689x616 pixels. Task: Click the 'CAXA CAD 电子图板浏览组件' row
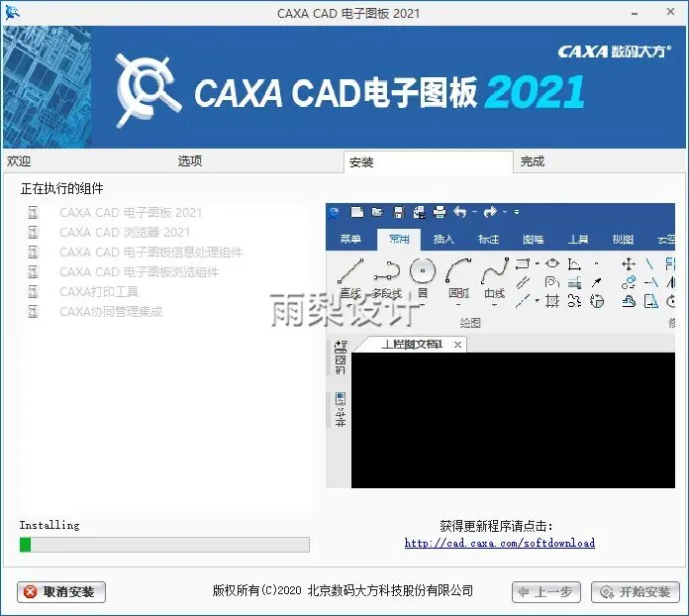pyautogui.click(x=139, y=271)
